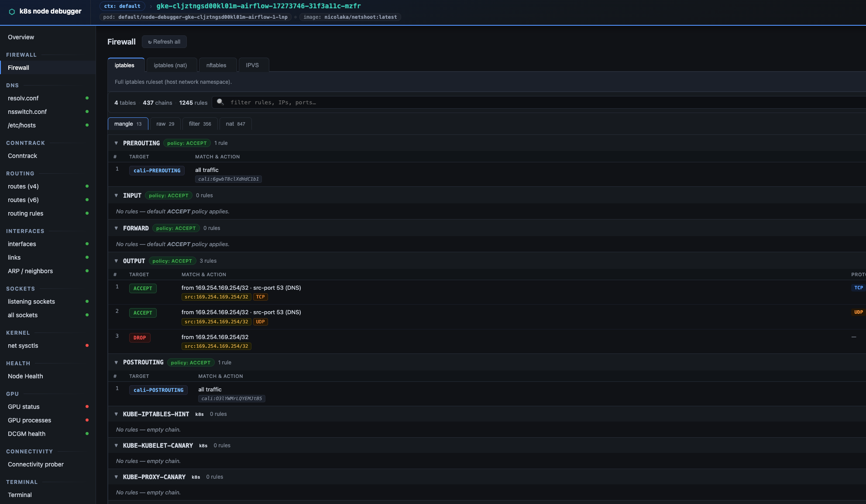Image resolution: width=866 pixels, height=504 pixels.
Task: Open routing rules page
Action: pos(48,213)
